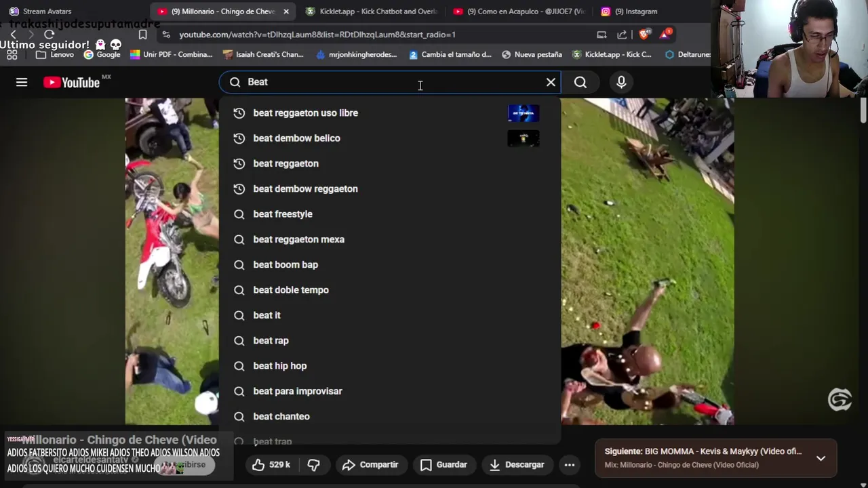Viewport: 868px width, 488px height.
Task: Go back with browser back arrow
Action: (13, 35)
